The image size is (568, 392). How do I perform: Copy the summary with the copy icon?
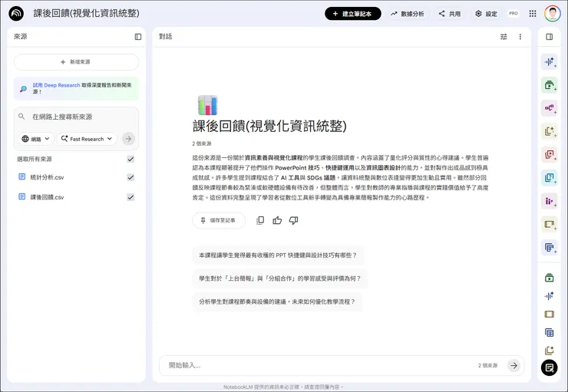click(x=260, y=220)
